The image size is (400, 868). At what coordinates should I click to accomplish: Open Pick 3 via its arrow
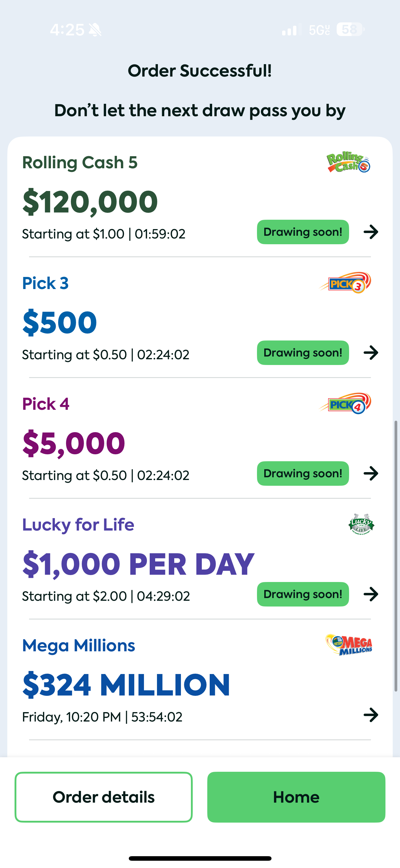pyautogui.click(x=371, y=353)
